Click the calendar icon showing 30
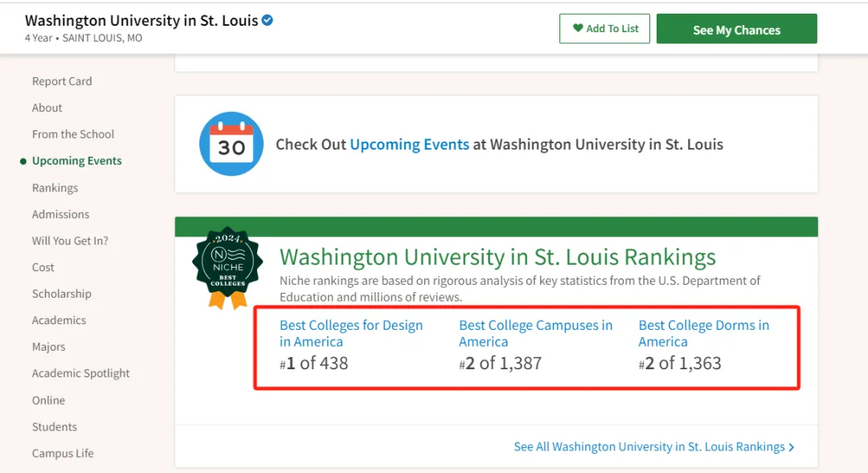This screenshot has width=868, height=473. (x=231, y=144)
